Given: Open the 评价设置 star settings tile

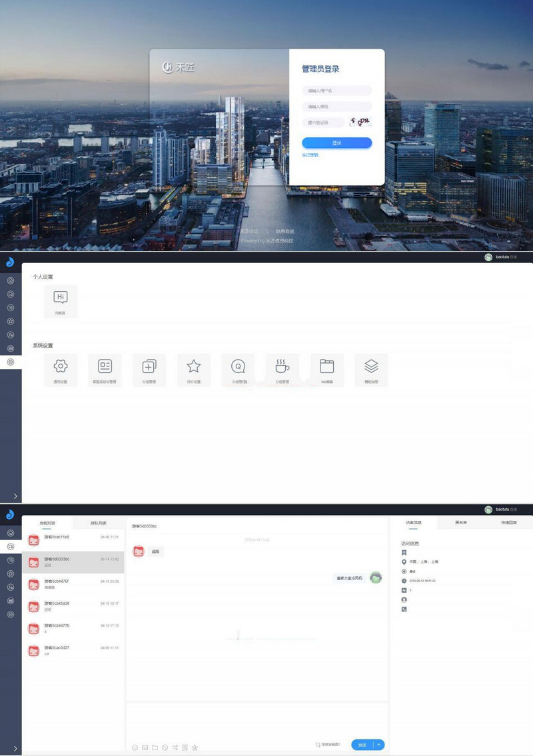Looking at the screenshot, I should tap(193, 370).
